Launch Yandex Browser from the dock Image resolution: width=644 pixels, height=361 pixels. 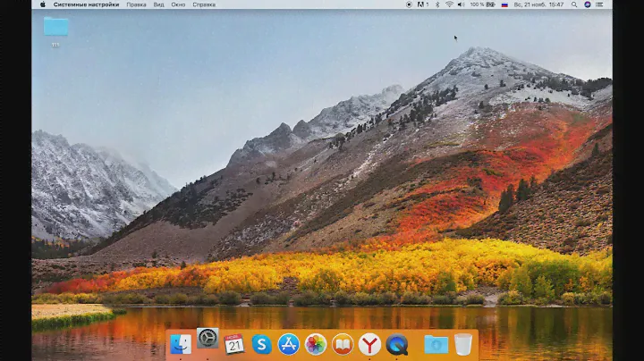[x=369, y=344]
